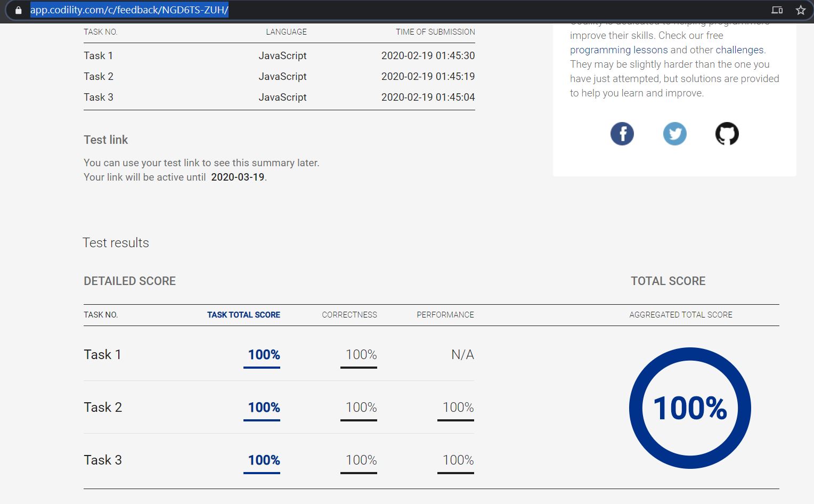Click the 'Test link' heading
Screen dimensions: 814x504
point(105,140)
